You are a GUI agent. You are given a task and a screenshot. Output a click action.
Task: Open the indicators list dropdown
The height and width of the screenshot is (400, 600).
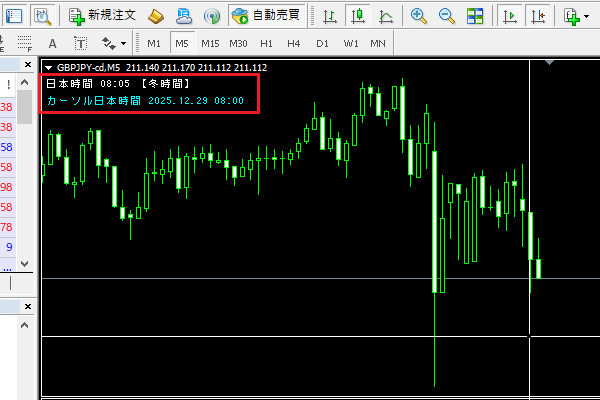coord(574,16)
